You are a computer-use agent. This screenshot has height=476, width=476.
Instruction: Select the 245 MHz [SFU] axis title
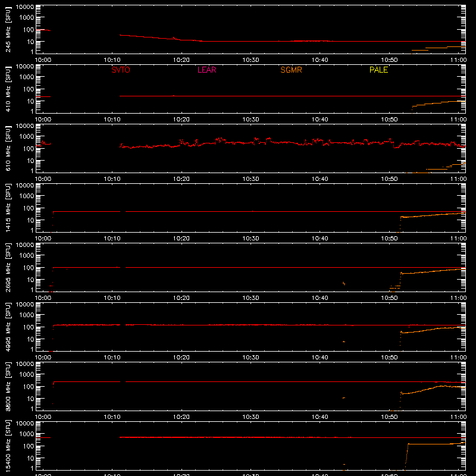(x=8, y=30)
